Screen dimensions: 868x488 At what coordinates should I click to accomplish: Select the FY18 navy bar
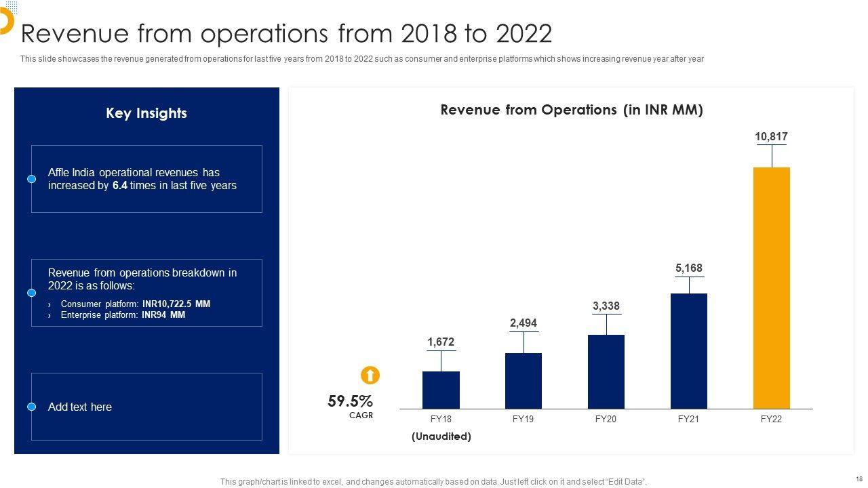coord(441,390)
